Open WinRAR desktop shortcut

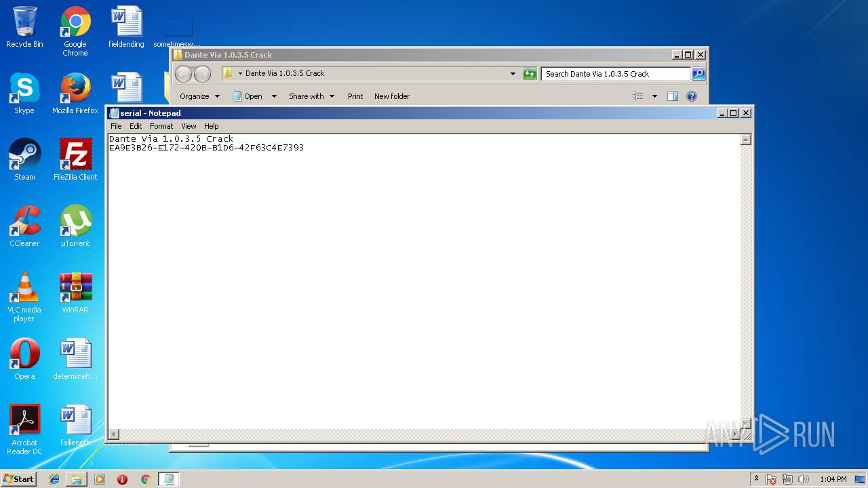(x=75, y=293)
